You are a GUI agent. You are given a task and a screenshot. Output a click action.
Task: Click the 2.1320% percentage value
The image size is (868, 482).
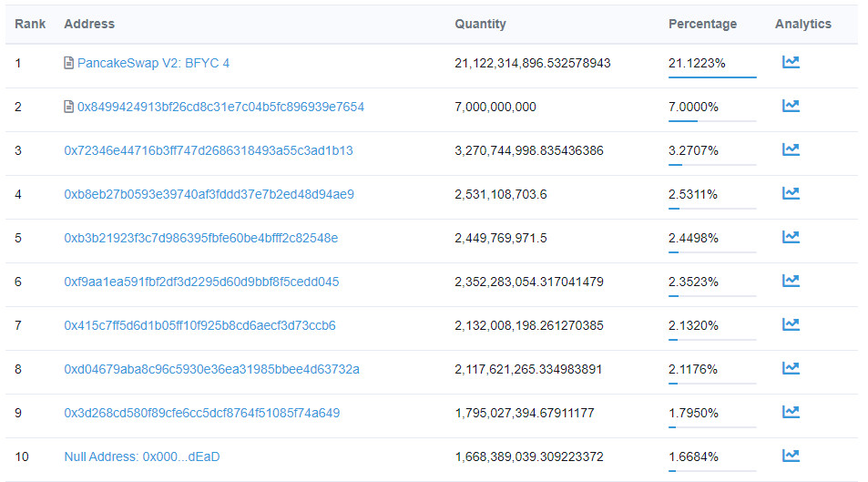pos(694,326)
